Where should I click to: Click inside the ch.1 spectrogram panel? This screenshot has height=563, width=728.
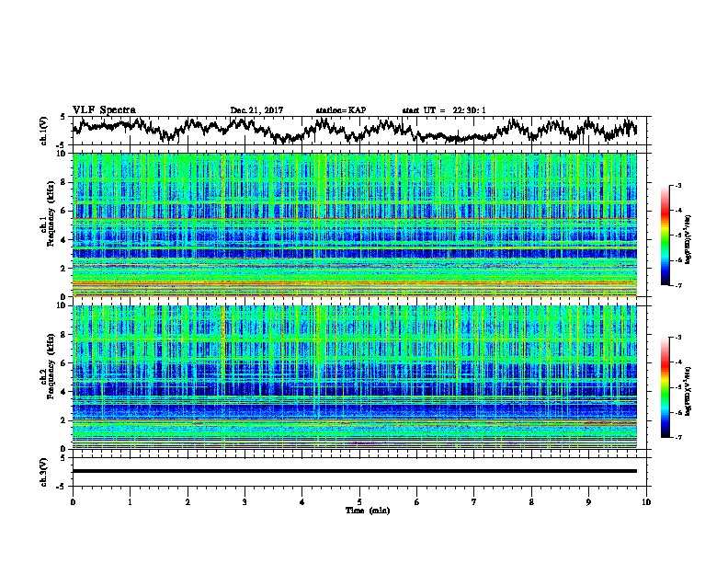[355, 224]
